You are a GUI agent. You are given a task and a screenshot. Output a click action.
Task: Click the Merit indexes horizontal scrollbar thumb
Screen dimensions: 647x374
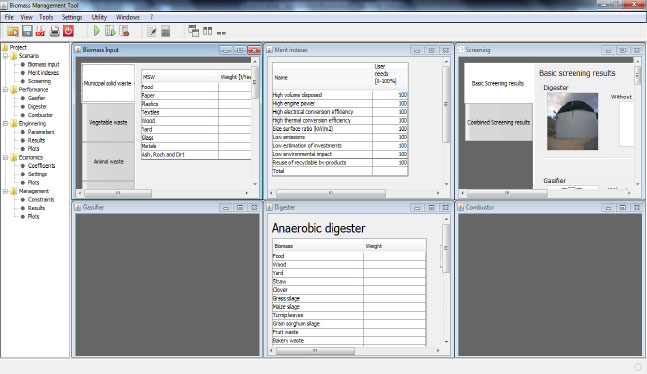pos(331,193)
